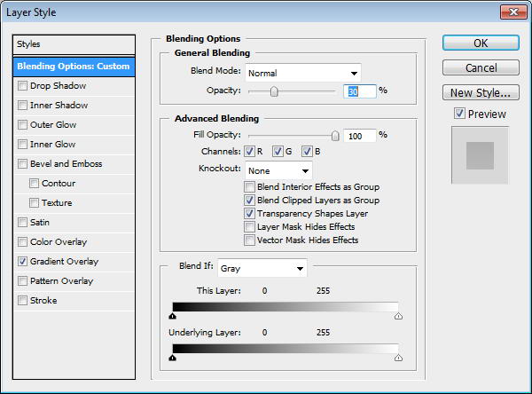Tick the Inner Glow checkbox
The image size is (532, 394).
coord(22,145)
